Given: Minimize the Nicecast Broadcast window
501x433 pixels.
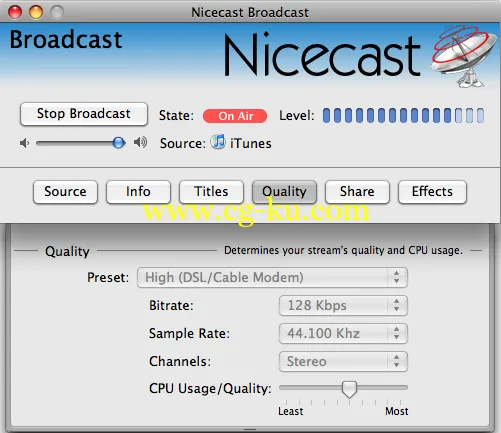Looking at the screenshot, I should click(36, 12).
